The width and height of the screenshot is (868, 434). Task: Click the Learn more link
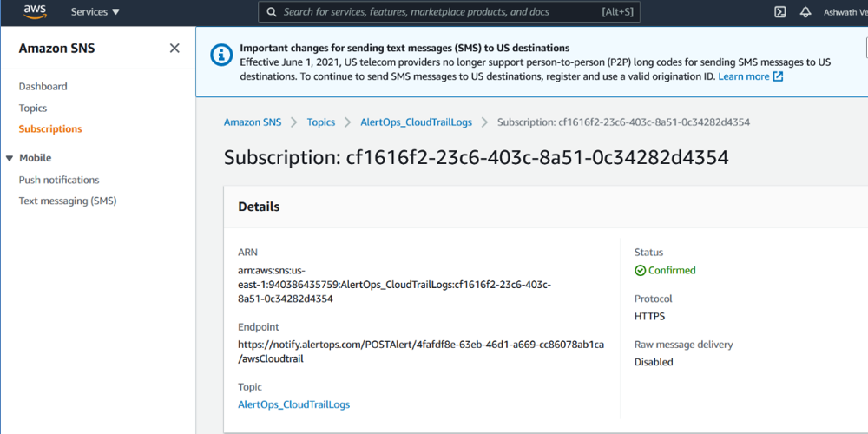click(743, 76)
